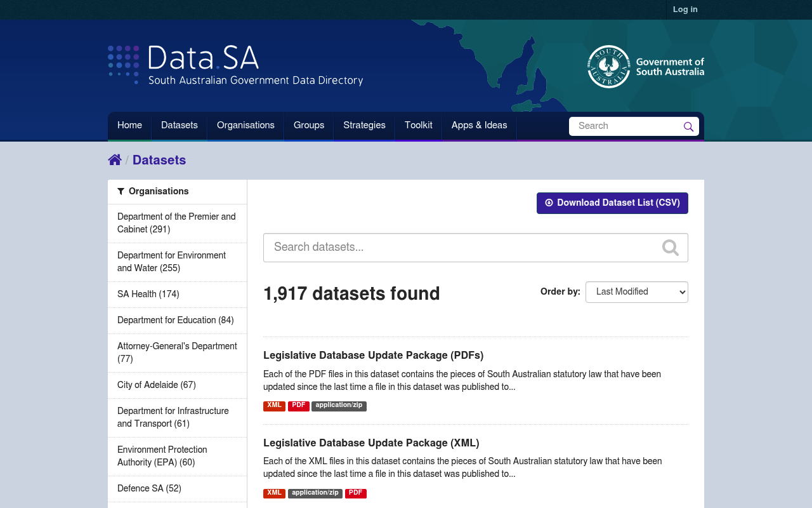Open the Groups navigation item
This screenshot has width=812, height=508.
click(309, 126)
